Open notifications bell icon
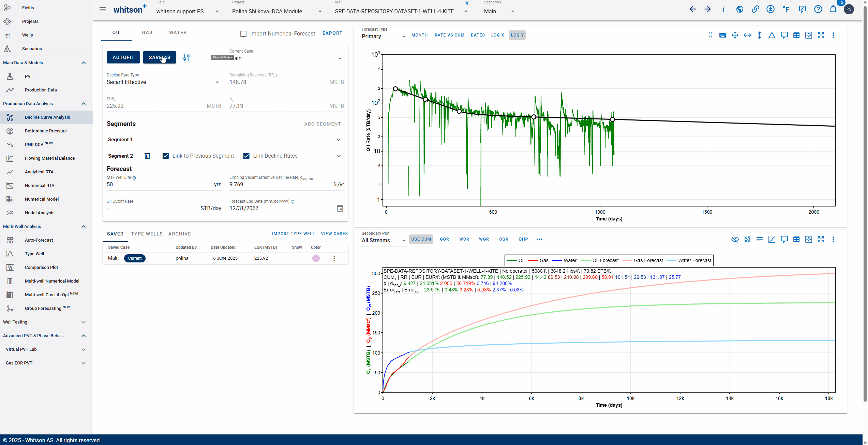 coord(833,9)
